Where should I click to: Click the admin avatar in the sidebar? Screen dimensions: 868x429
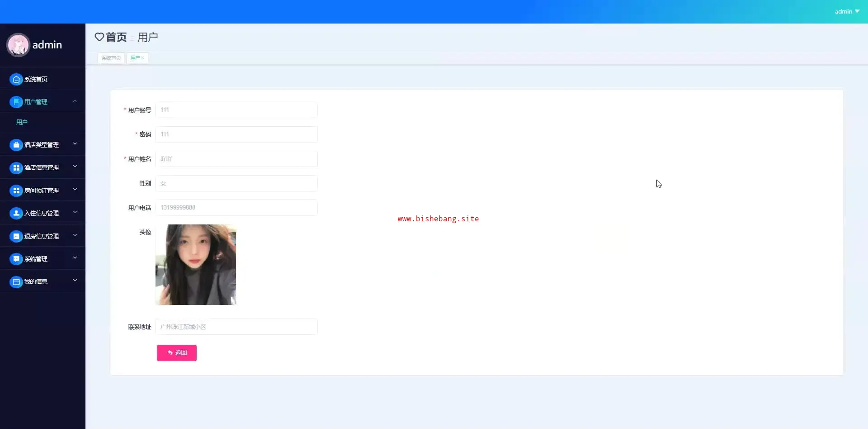click(x=18, y=45)
